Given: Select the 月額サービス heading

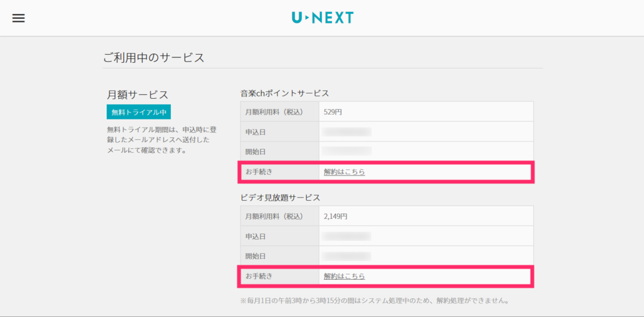Looking at the screenshot, I should click(x=138, y=95).
